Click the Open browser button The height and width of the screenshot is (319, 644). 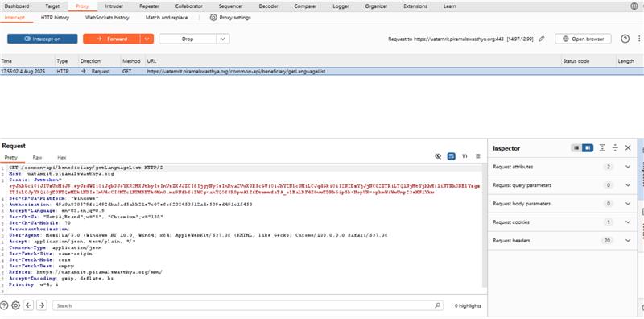pyautogui.click(x=583, y=39)
